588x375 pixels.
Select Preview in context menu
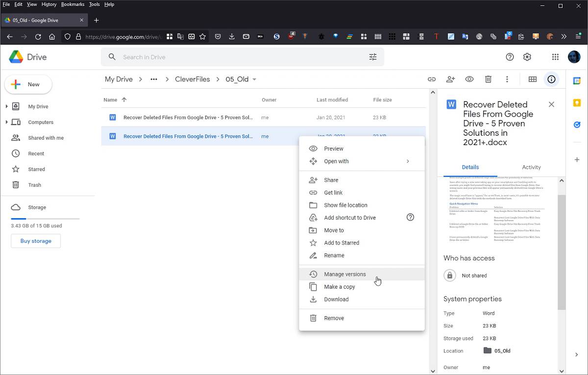click(362, 149)
